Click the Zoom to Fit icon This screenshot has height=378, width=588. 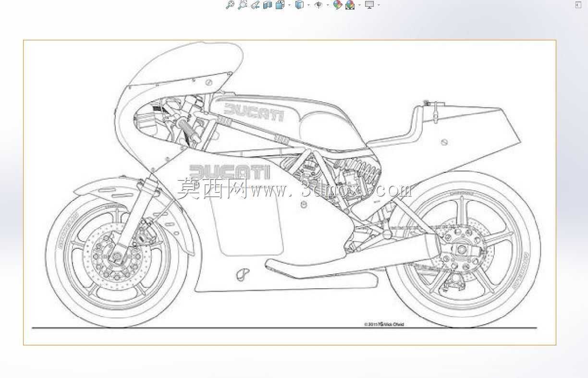(230, 5)
